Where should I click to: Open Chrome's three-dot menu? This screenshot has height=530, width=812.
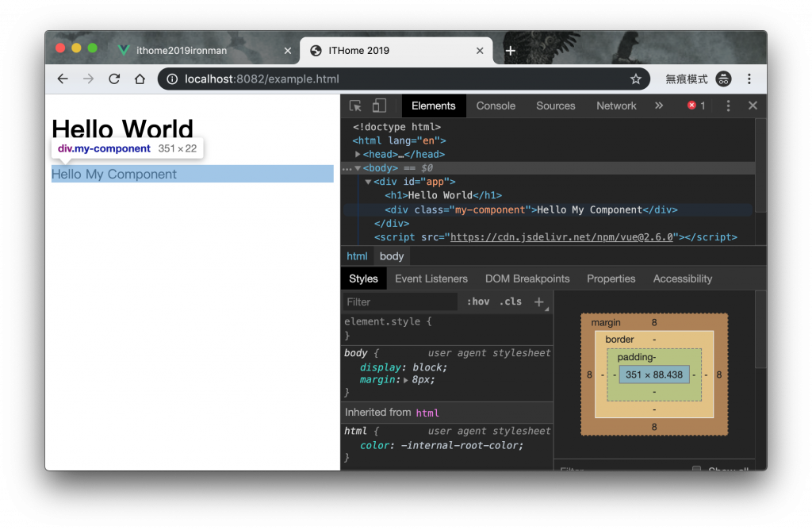pyautogui.click(x=749, y=79)
